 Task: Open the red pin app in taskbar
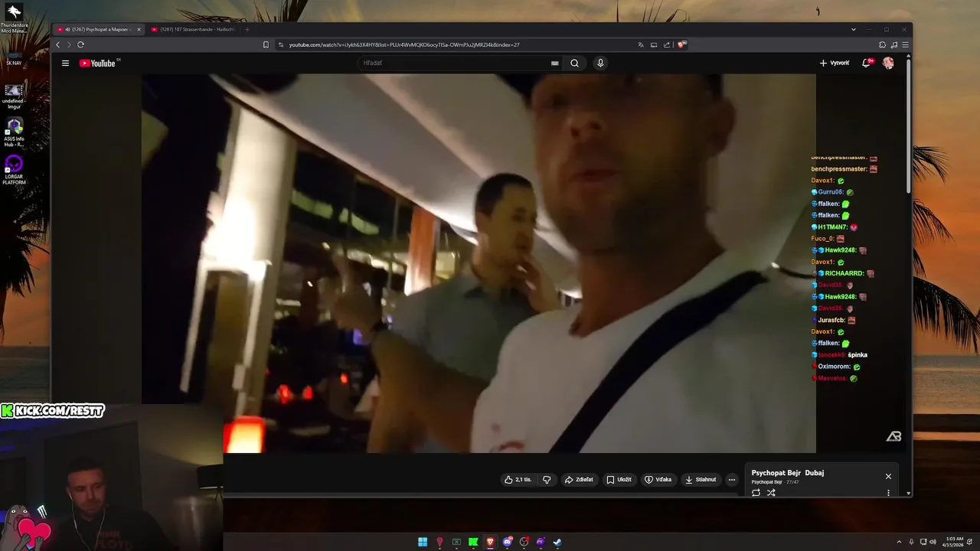tap(439, 542)
